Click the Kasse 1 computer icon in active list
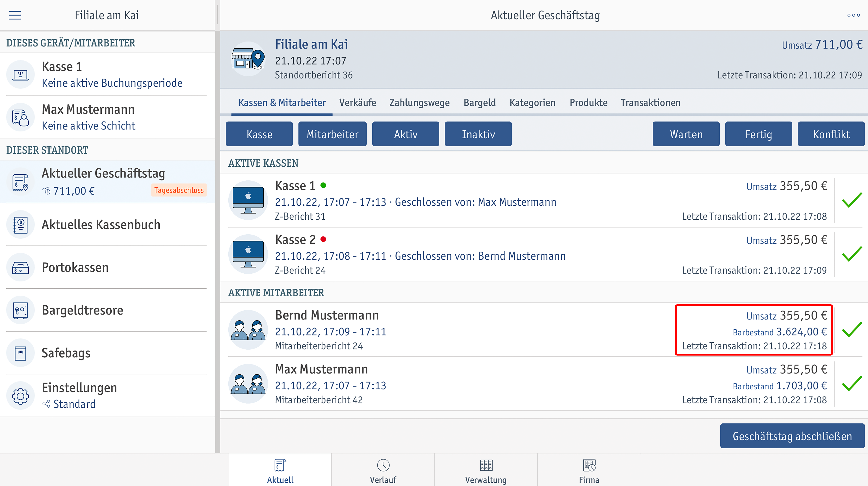868x486 pixels. [x=248, y=200]
